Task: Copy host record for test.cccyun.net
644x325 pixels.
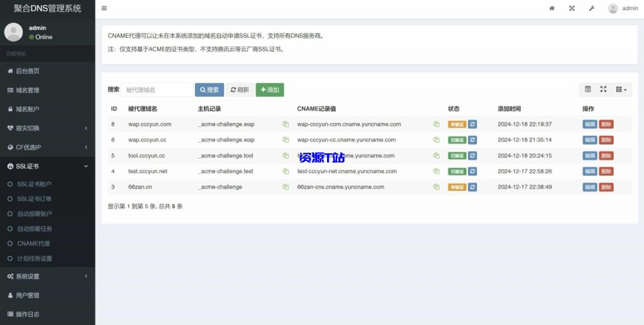Action: (x=286, y=171)
